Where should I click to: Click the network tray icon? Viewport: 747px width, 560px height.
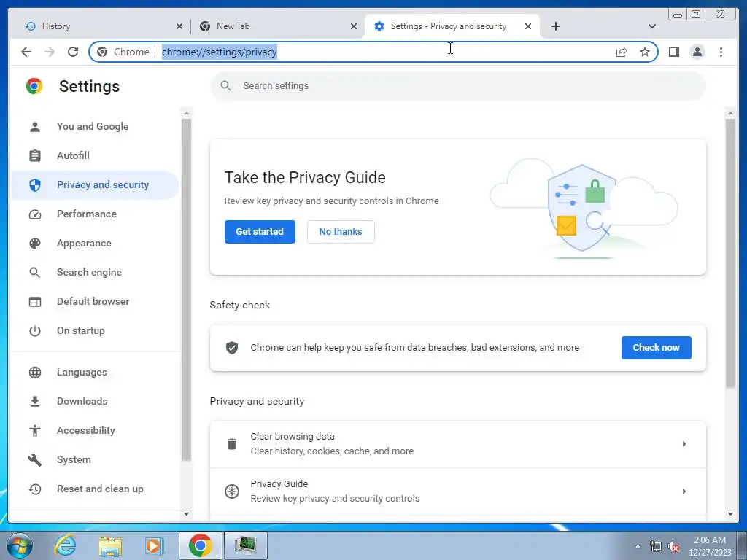click(x=656, y=546)
